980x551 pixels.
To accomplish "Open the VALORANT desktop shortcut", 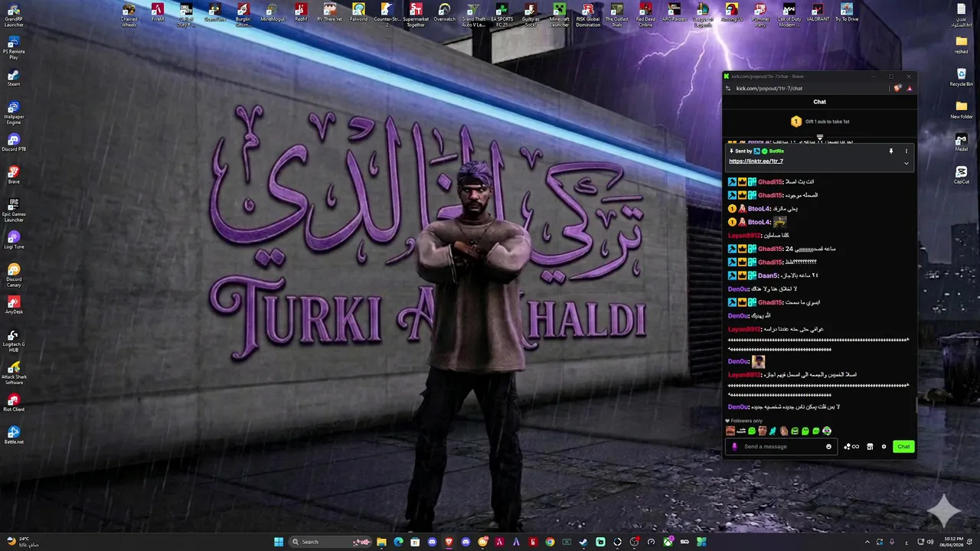I will click(x=818, y=12).
